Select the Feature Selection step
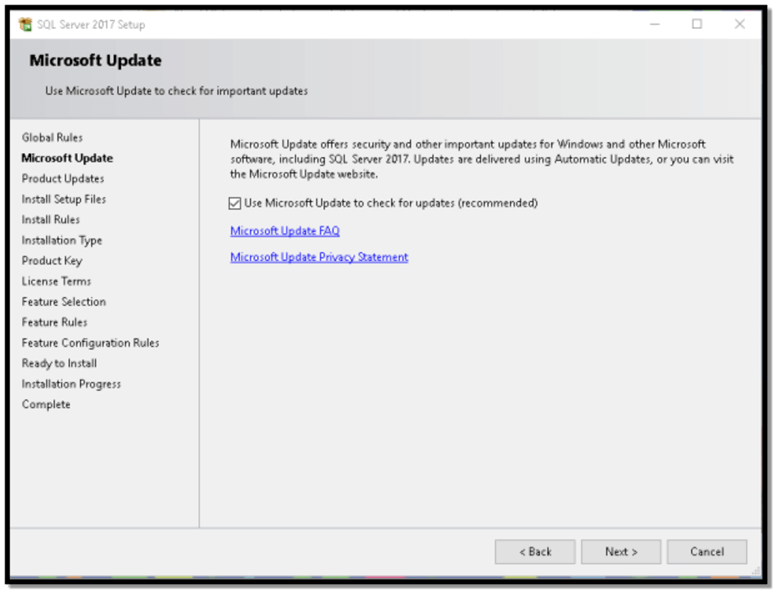This screenshot has width=780, height=597. click(x=64, y=302)
